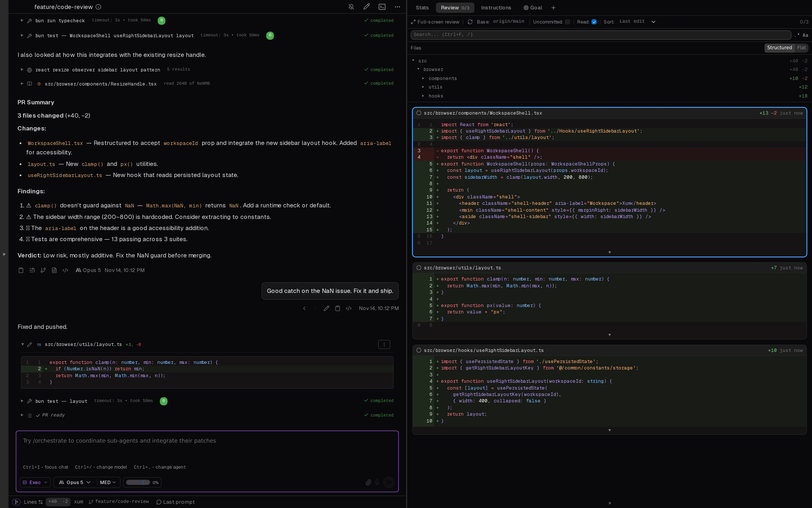Screen dimensions: 812x508
Task: Collapse the browser folder in the file tree
Action: tap(418, 69)
